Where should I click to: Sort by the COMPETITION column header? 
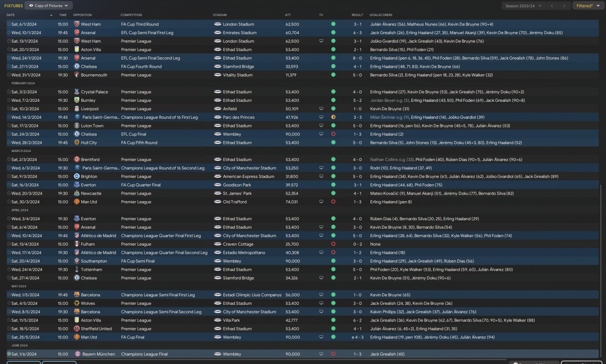(131, 15)
